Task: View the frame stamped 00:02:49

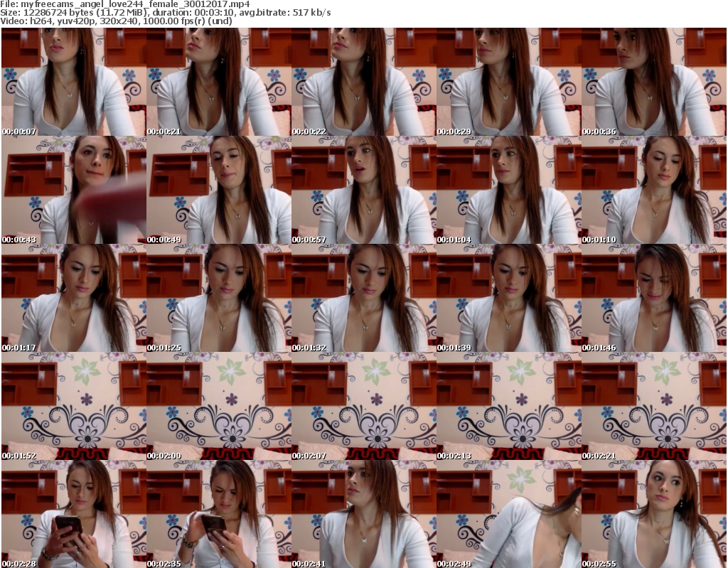Action: click(508, 514)
